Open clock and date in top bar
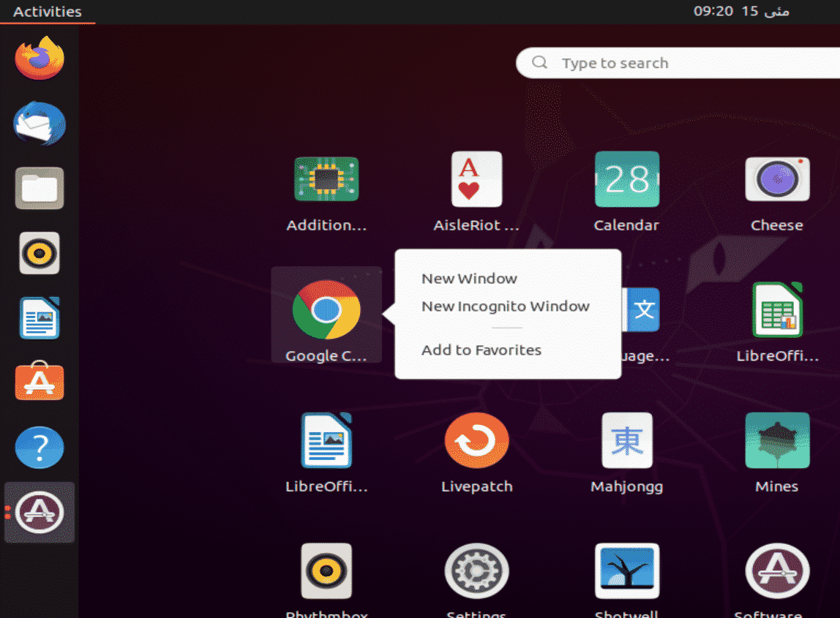 click(x=740, y=12)
